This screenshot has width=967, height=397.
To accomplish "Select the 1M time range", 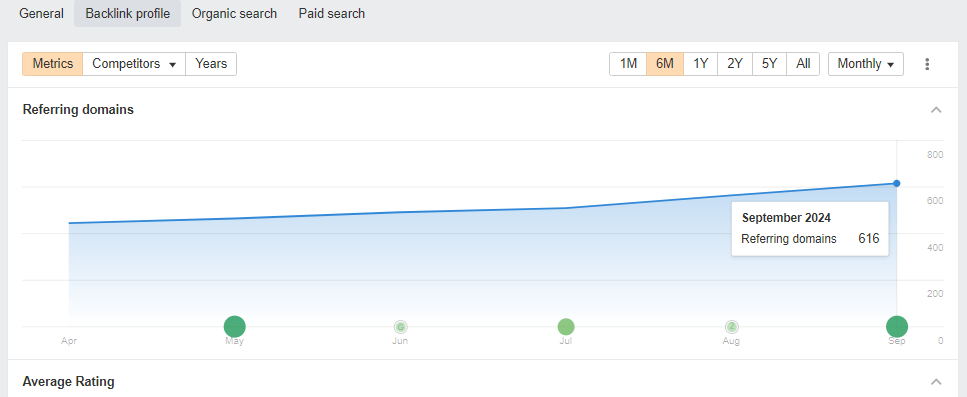I will (628, 64).
